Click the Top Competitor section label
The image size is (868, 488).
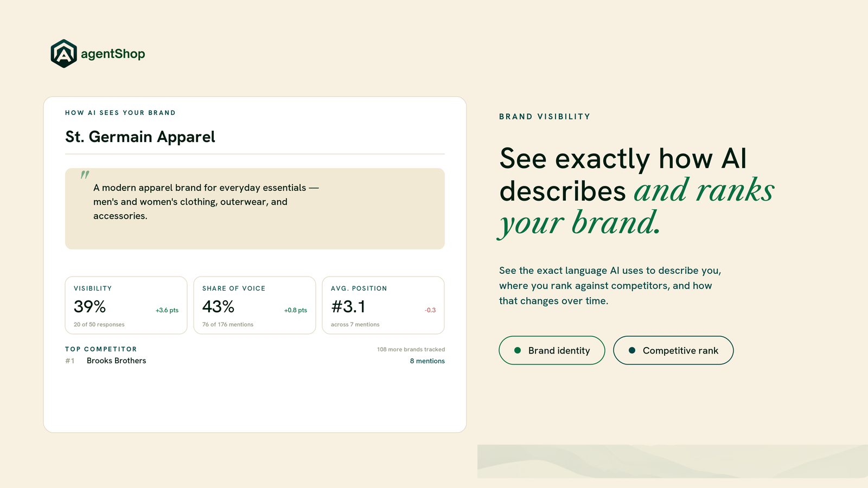click(x=101, y=349)
